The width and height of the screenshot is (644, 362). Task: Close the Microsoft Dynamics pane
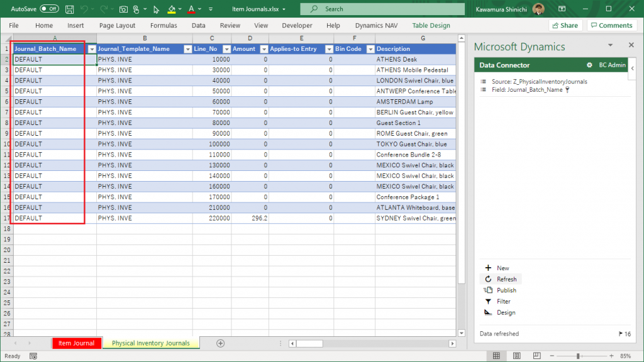pyautogui.click(x=631, y=45)
